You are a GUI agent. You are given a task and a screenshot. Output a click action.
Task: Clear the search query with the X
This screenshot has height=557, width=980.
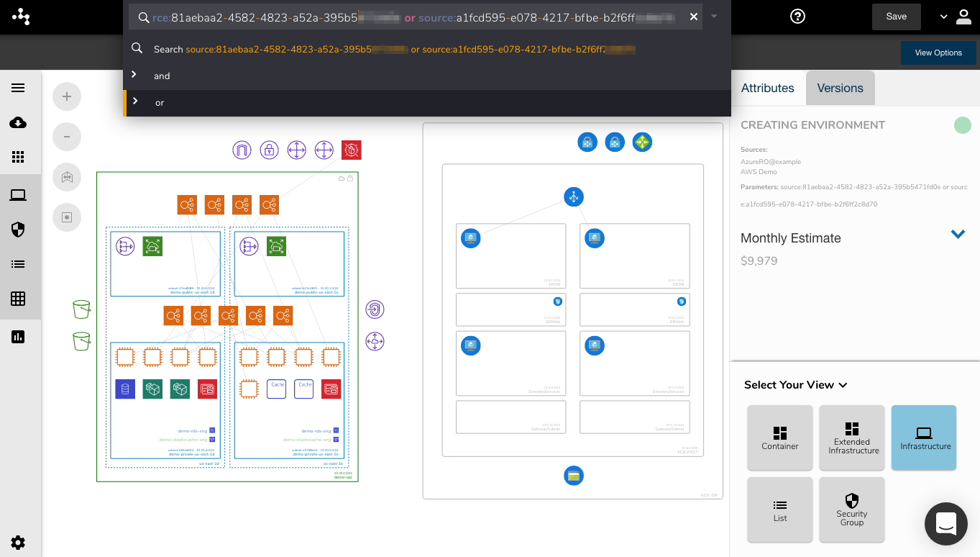coord(693,17)
